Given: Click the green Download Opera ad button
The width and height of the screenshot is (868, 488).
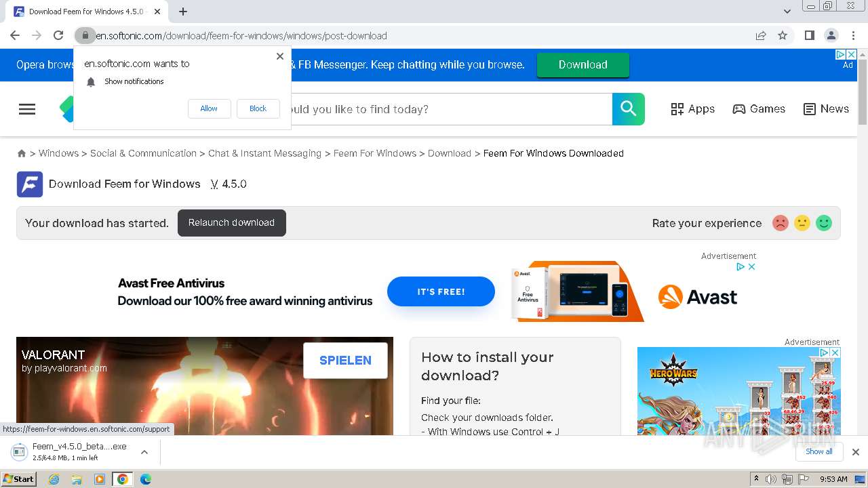Looking at the screenshot, I should [x=583, y=65].
